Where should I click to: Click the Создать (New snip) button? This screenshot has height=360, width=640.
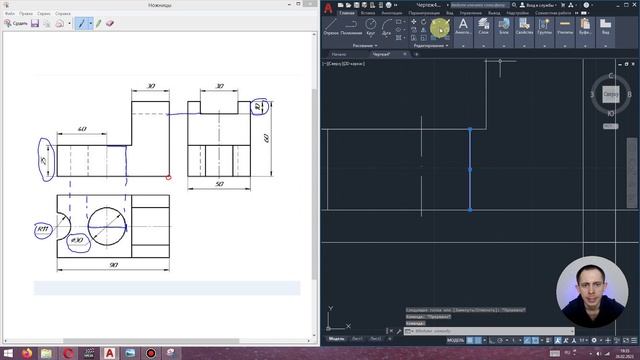tap(16, 23)
